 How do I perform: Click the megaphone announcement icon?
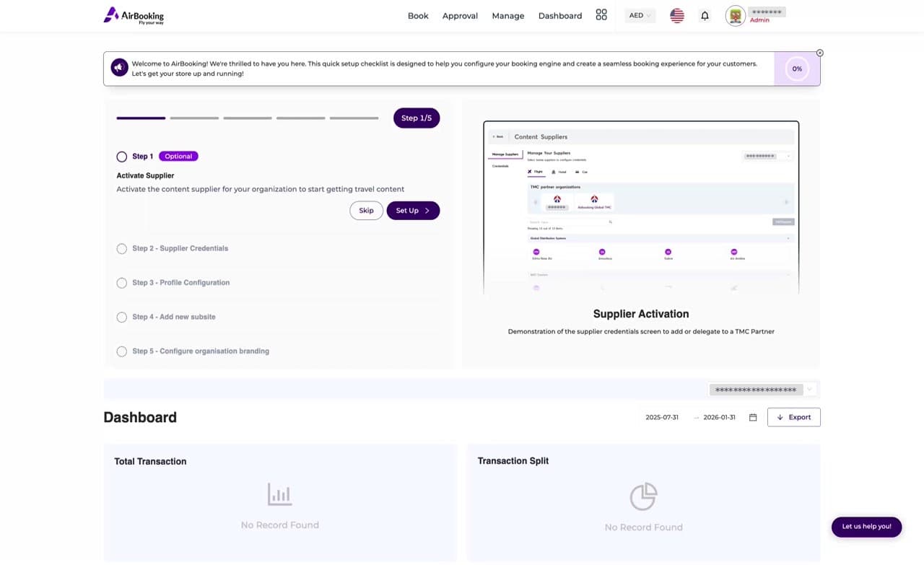119,68
